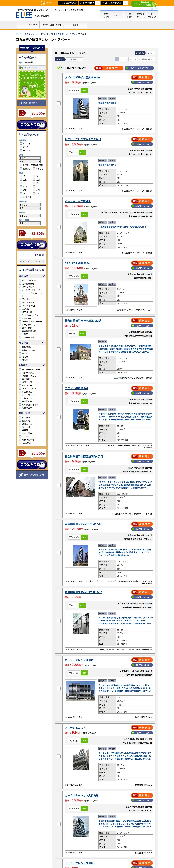The image size is (174, 868).
Task: Add SS.FLAT北品川 0604 to 検討リスト
Action: click(x=142, y=268)
